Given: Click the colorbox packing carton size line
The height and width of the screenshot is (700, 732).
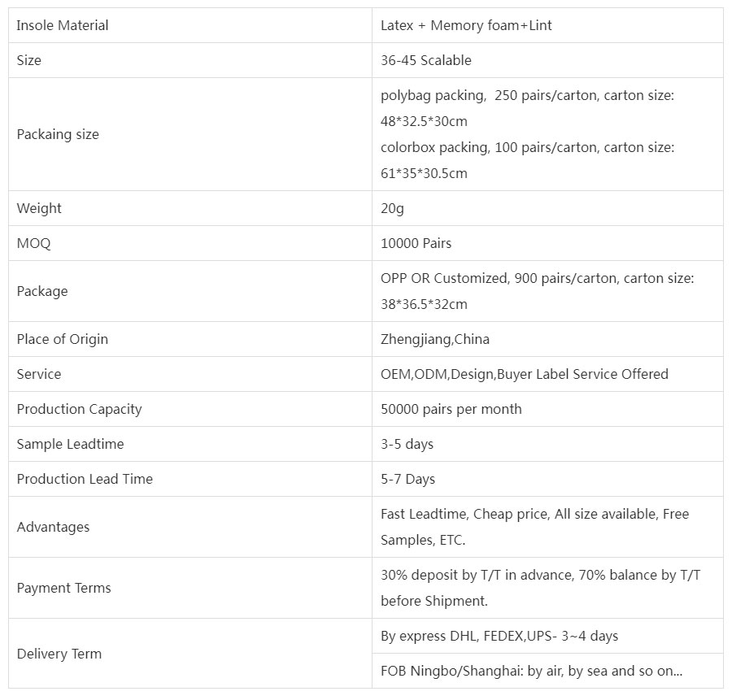Looking at the screenshot, I should tap(527, 160).
